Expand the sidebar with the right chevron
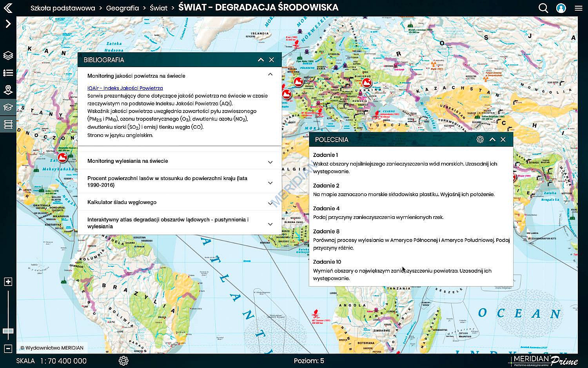The image size is (588, 368). 8,24
